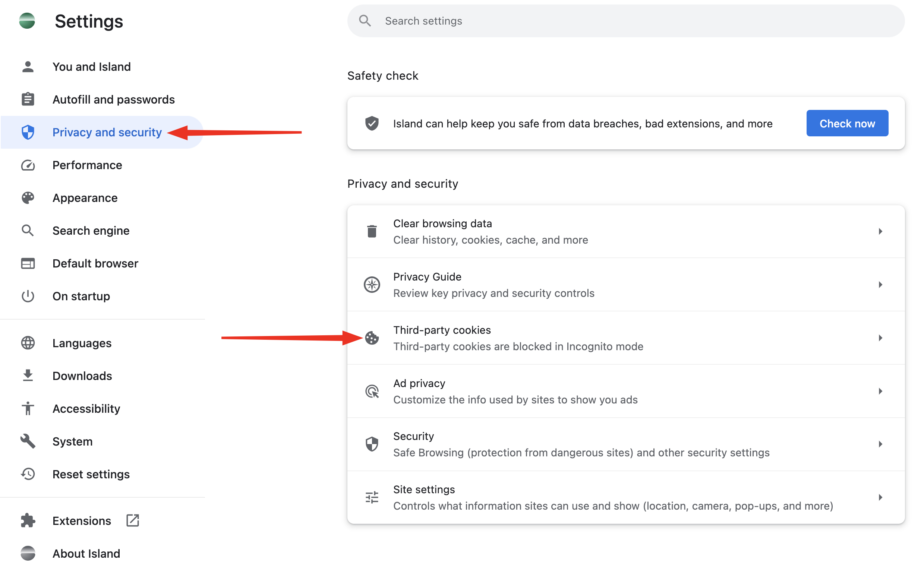This screenshot has height=567, width=924.
Task: Focus the Search settings field
Action: pyautogui.click(x=626, y=20)
